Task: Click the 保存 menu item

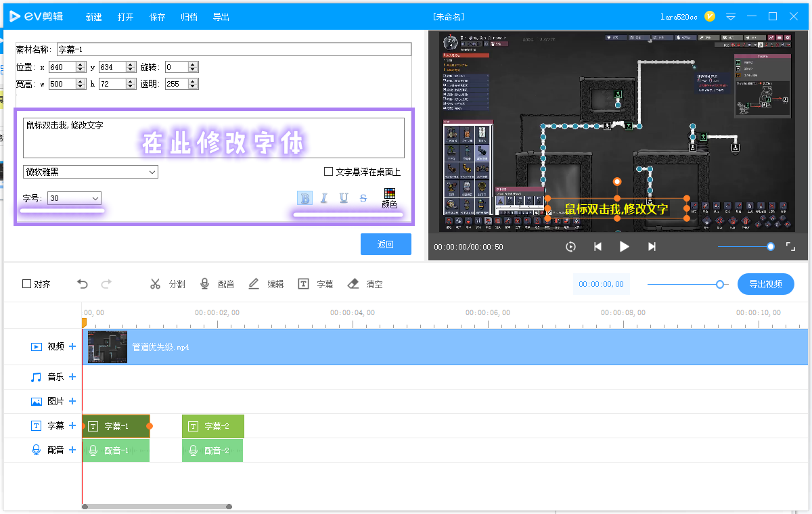Action: pos(158,17)
